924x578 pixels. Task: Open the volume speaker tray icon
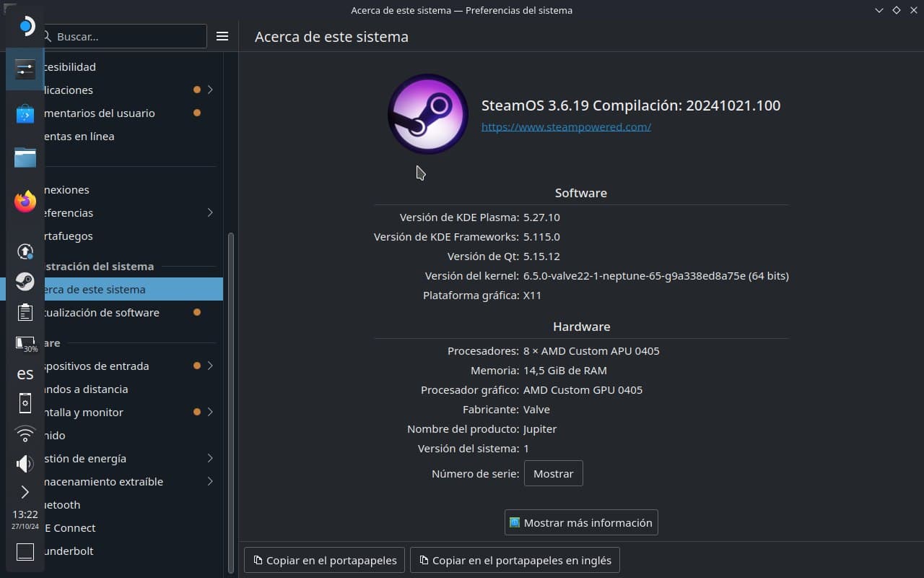pyautogui.click(x=25, y=463)
